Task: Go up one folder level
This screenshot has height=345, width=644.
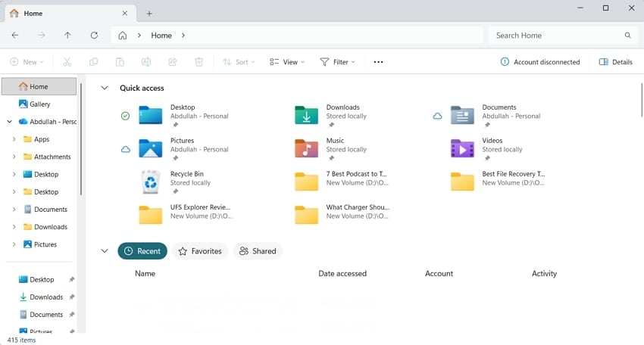Action: point(67,36)
